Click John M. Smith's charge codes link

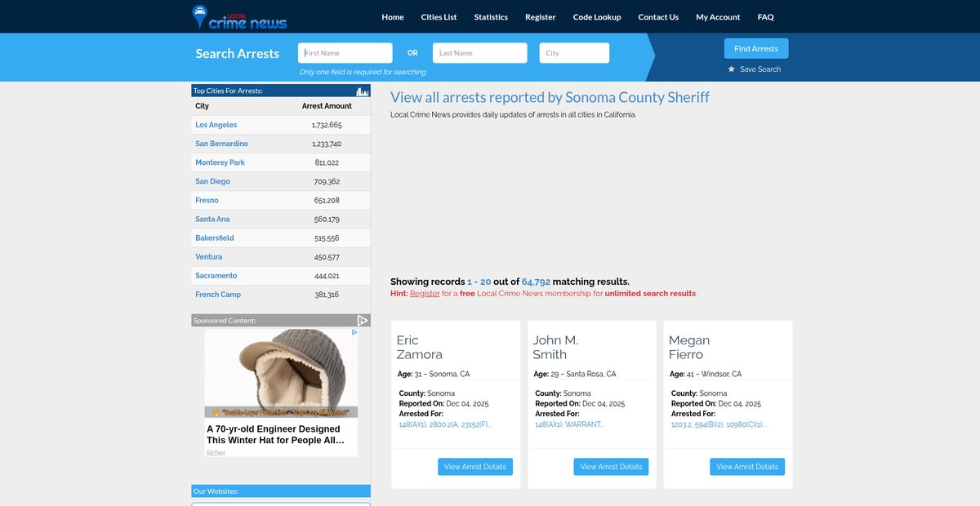pyautogui.click(x=569, y=424)
